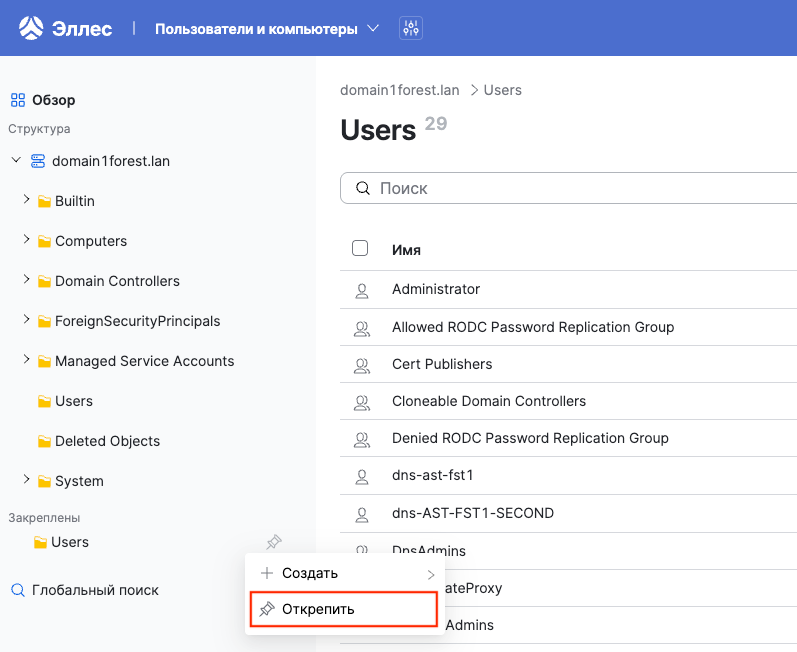This screenshot has height=652, width=797.
Task: Toggle the select-all checkbox beside Имя
Action: click(x=361, y=249)
